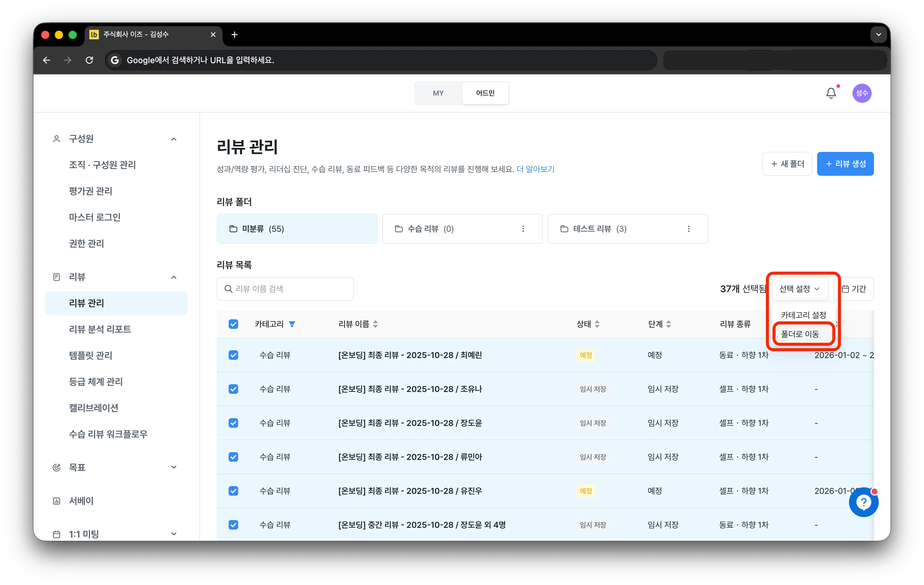Select the 미분류 (55) folder
This screenshot has height=585, width=924.
coord(296,229)
